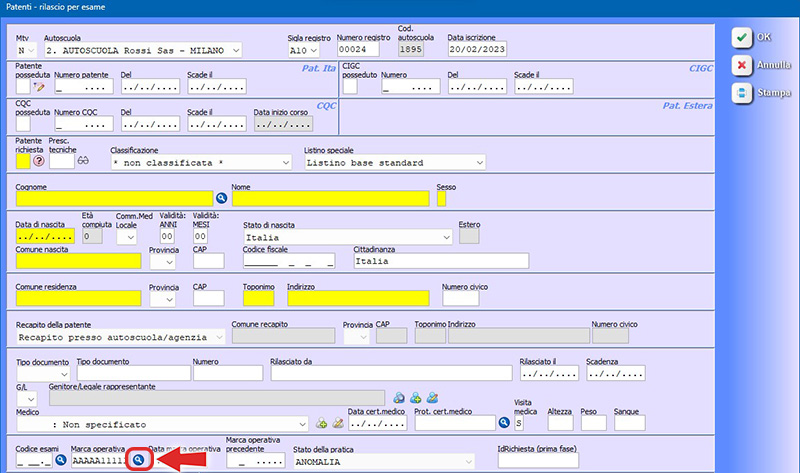
Task: Expand the Stato di nascita dropdown
Action: tap(444, 237)
